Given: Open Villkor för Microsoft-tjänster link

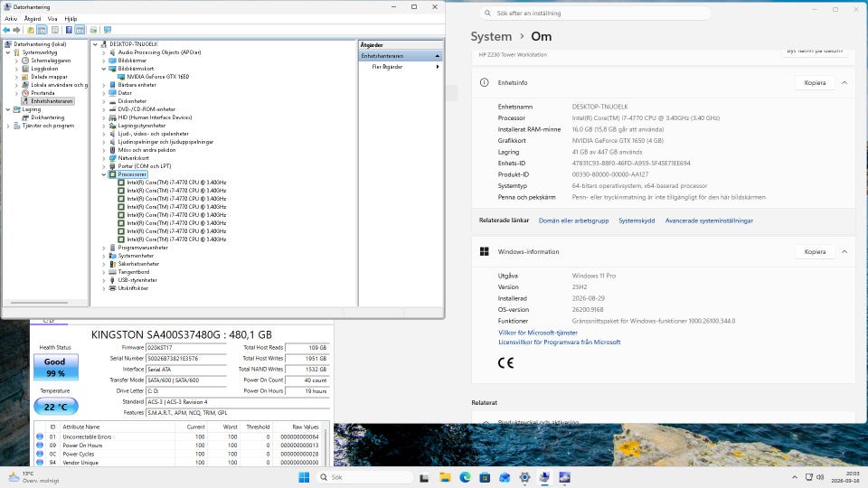Looking at the screenshot, I should pyautogui.click(x=537, y=333).
